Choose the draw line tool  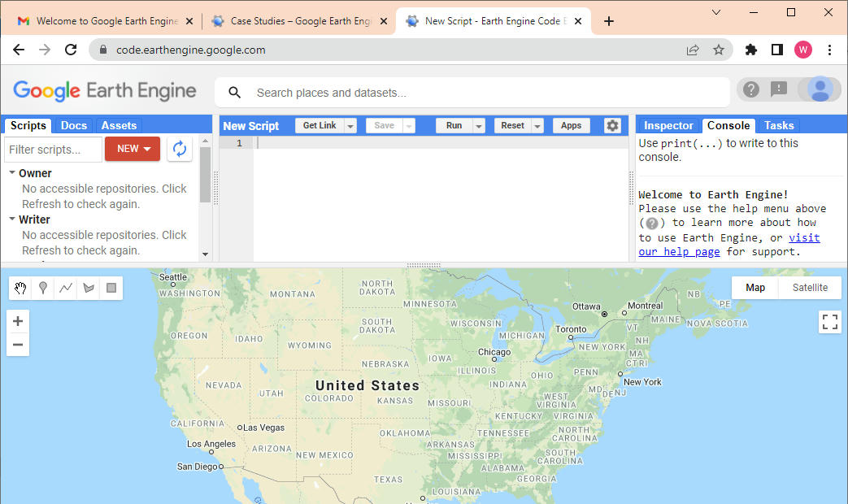coord(66,288)
